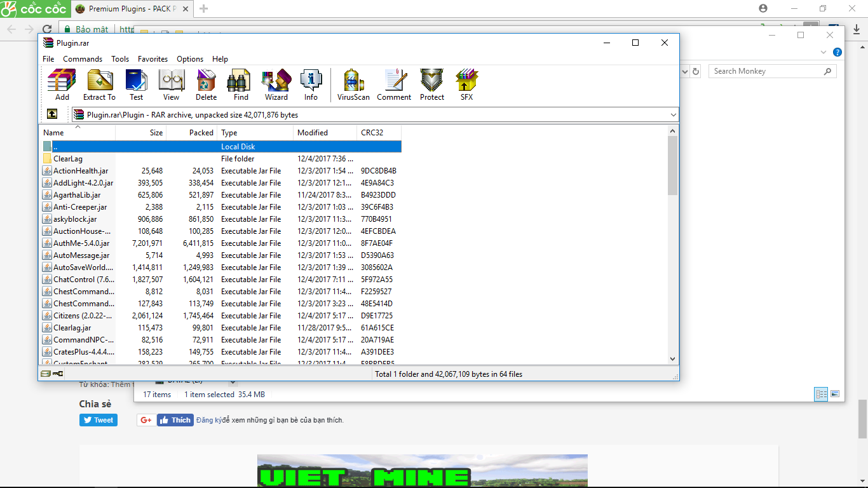The image size is (868, 488).
Task: Follow the Đăng ký link
Action: pos(209,420)
